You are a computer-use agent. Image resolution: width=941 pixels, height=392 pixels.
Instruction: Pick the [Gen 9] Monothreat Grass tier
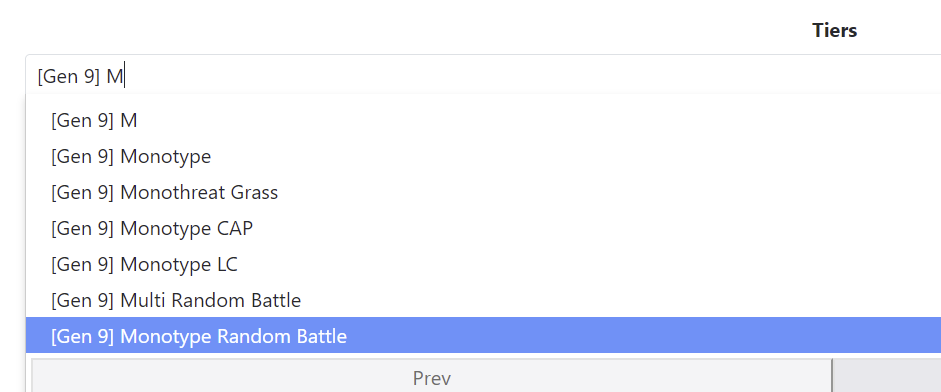pos(483,193)
